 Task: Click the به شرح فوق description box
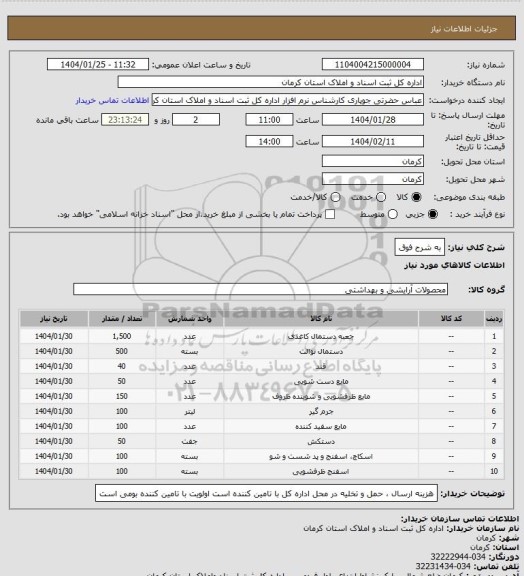tap(420, 248)
